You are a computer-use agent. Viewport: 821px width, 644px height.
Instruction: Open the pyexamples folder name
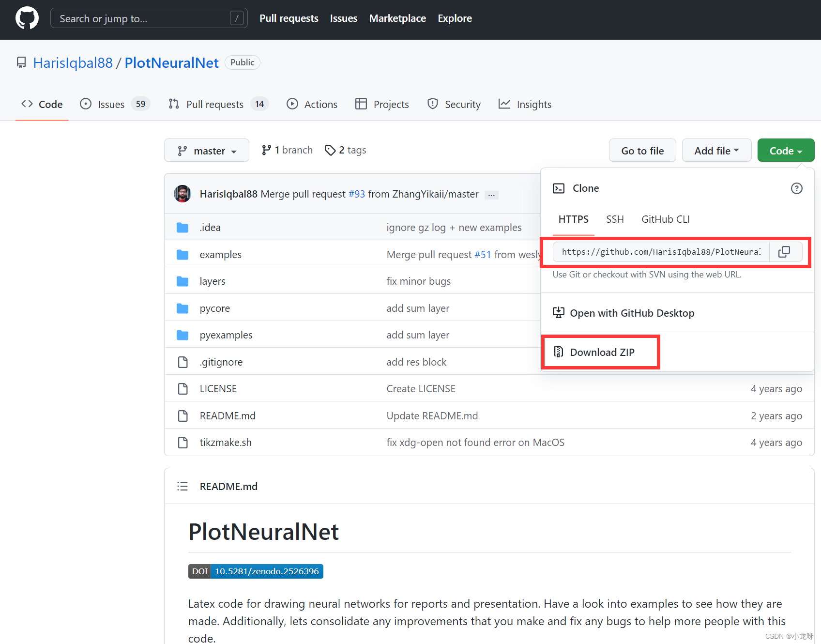(x=226, y=335)
